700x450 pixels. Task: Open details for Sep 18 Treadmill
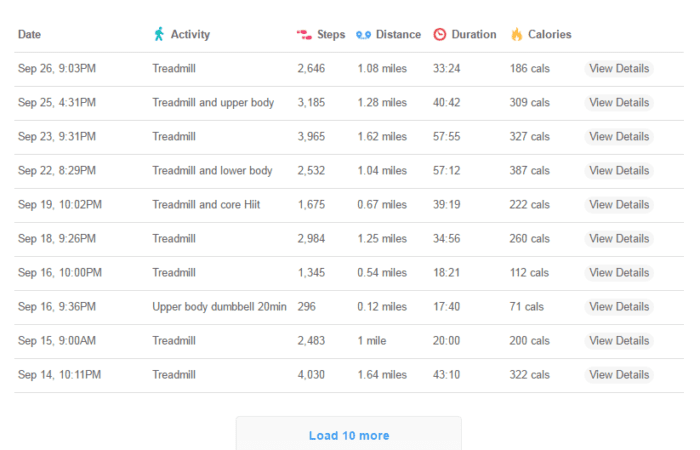click(x=619, y=238)
